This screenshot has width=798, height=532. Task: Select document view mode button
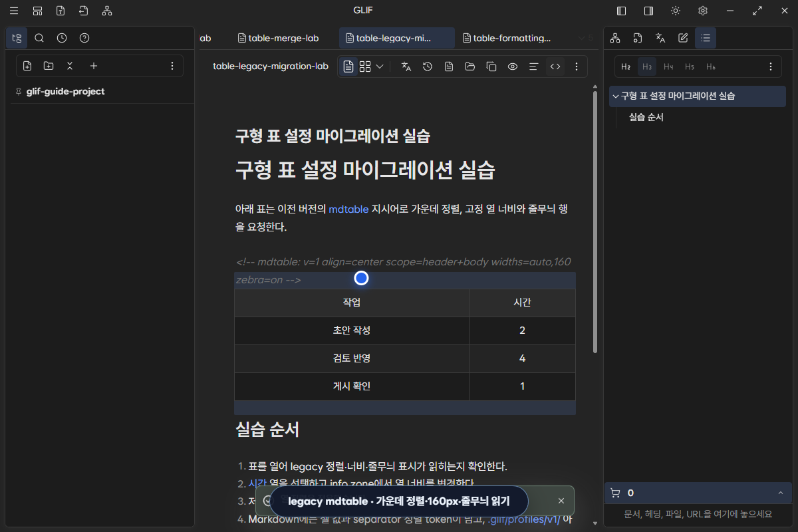pos(348,66)
